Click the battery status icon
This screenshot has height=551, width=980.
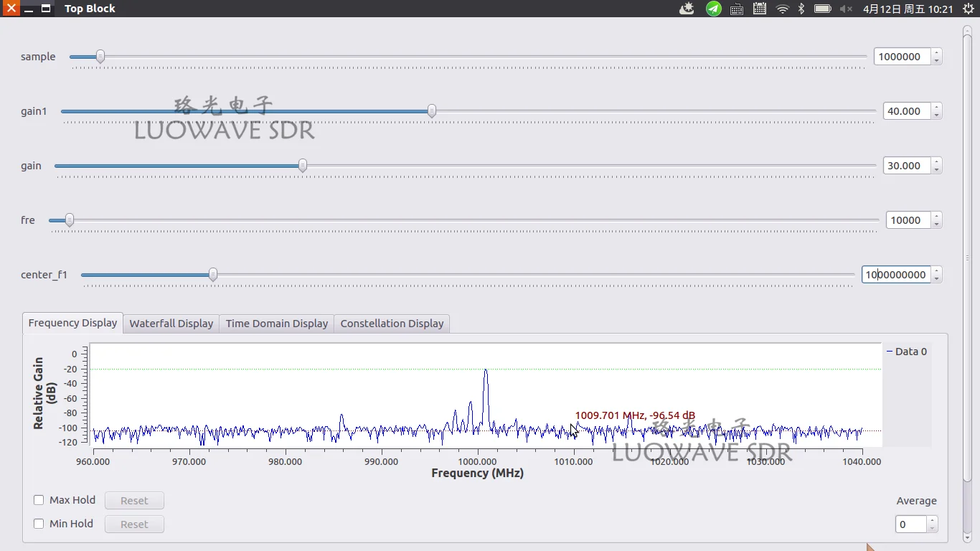(821, 9)
